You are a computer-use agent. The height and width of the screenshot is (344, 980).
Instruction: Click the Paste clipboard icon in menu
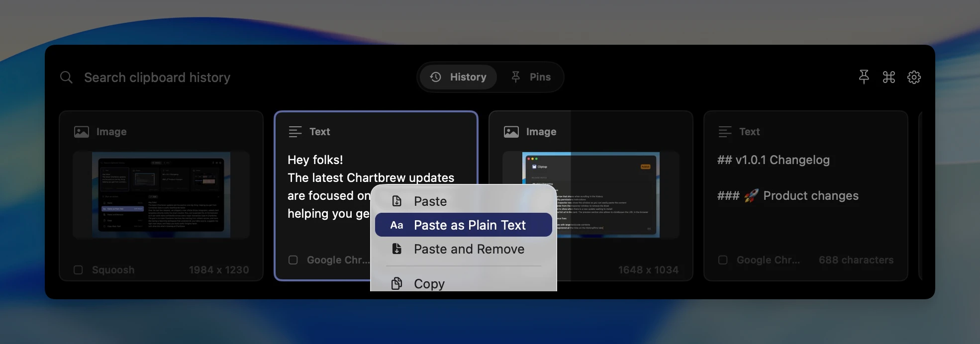397,201
